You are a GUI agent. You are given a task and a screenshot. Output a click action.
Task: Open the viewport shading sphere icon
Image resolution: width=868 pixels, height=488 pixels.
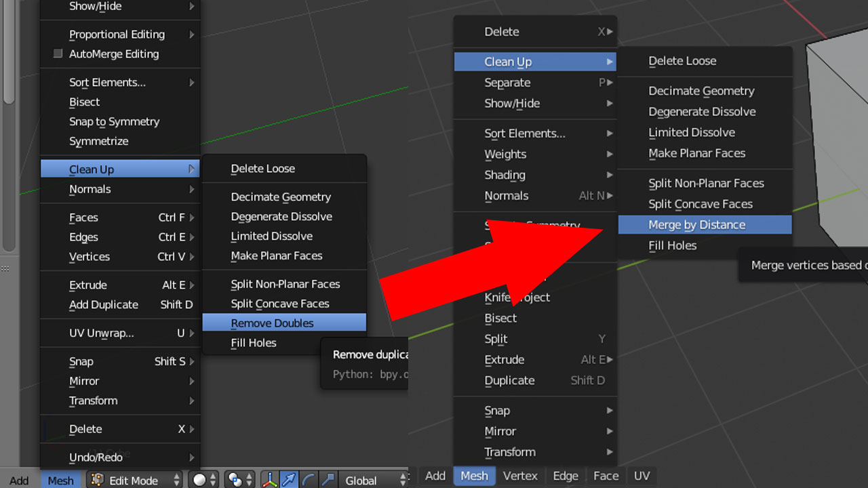click(201, 479)
